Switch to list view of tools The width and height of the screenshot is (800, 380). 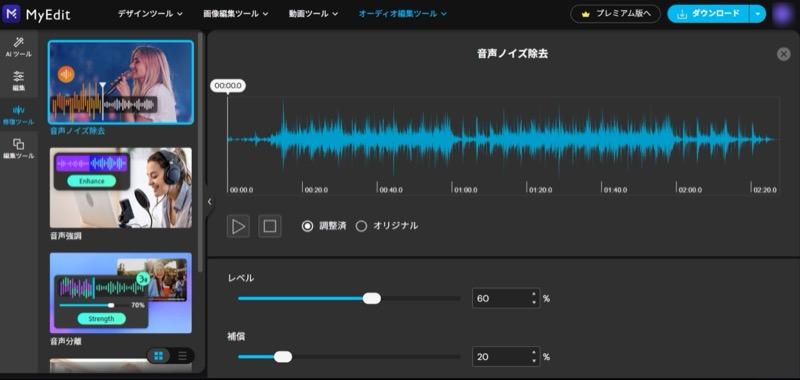(x=182, y=356)
